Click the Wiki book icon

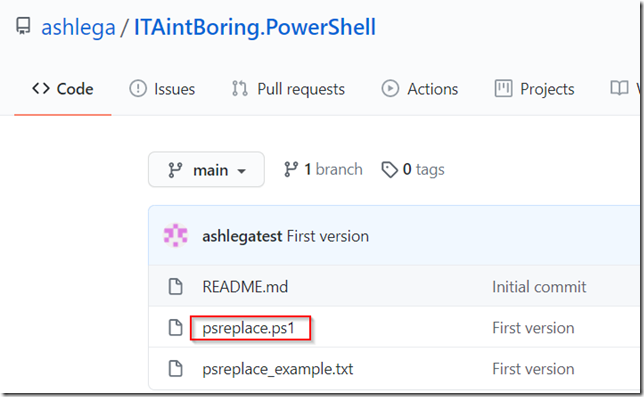click(x=619, y=88)
